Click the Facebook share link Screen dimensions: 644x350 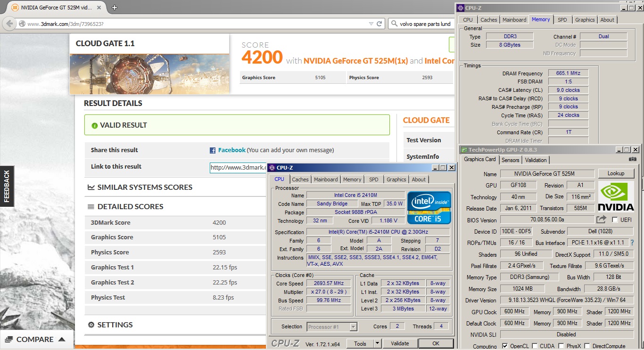pos(231,150)
